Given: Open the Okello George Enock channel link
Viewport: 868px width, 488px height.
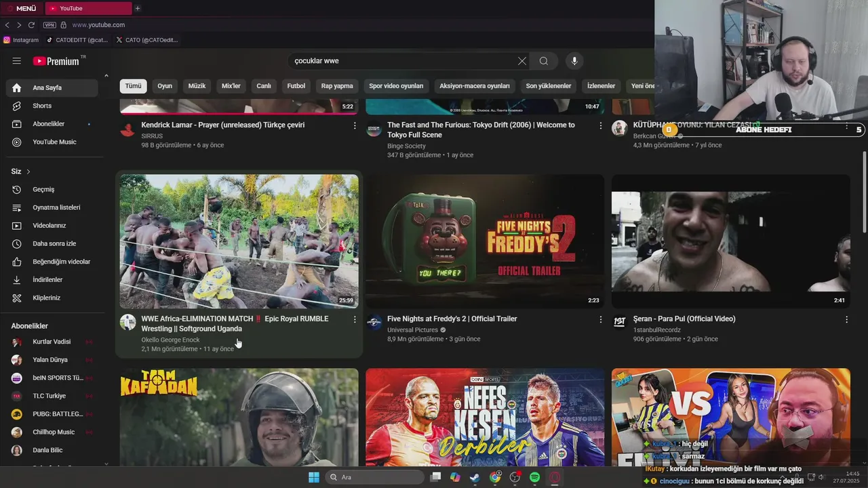Looking at the screenshot, I should click(x=170, y=340).
